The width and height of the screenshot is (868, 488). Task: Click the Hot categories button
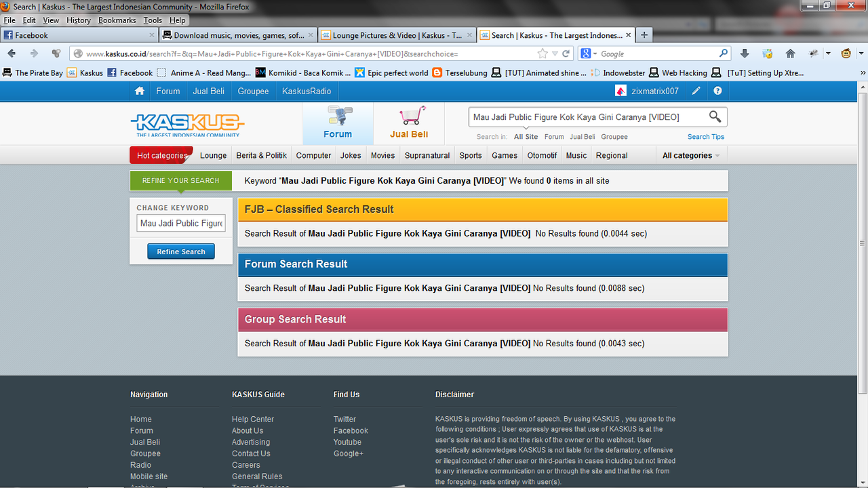(x=162, y=155)
